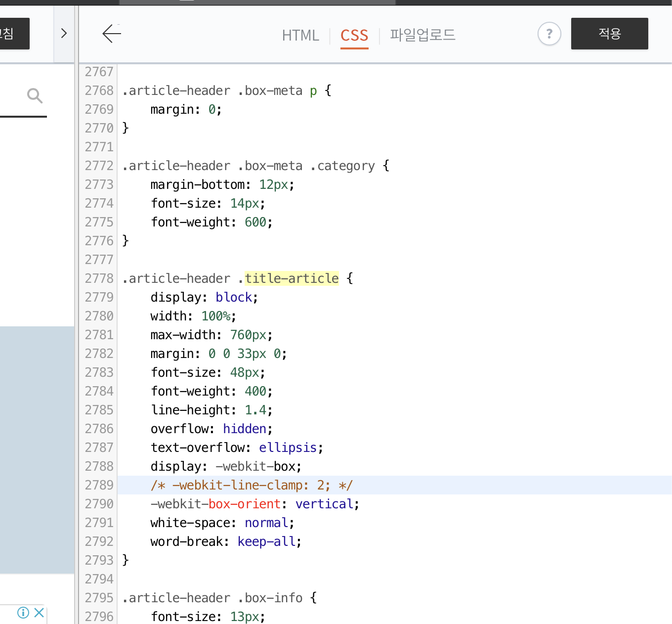Viewport: 672px width, 624px height.
Task: Dismiss the ad with the X icon
Action: click(x=39, y=612)
